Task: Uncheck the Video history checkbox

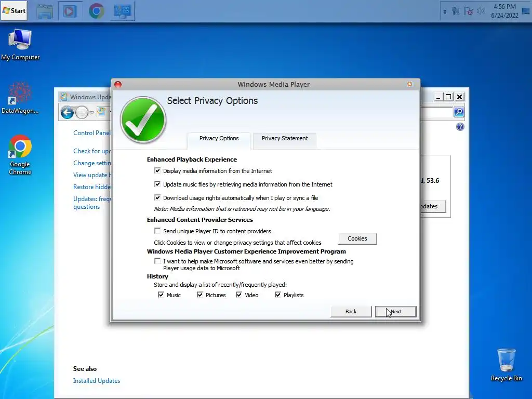Action: point(239,295)
